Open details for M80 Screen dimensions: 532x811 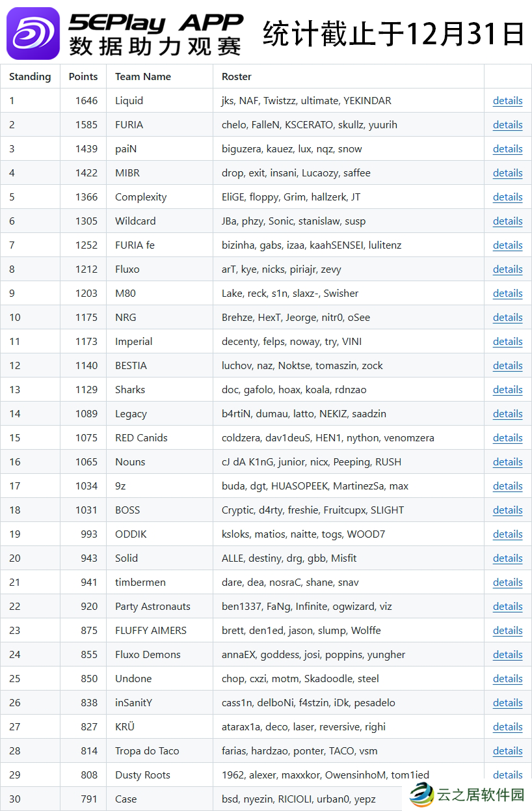(x=507, y=294)
